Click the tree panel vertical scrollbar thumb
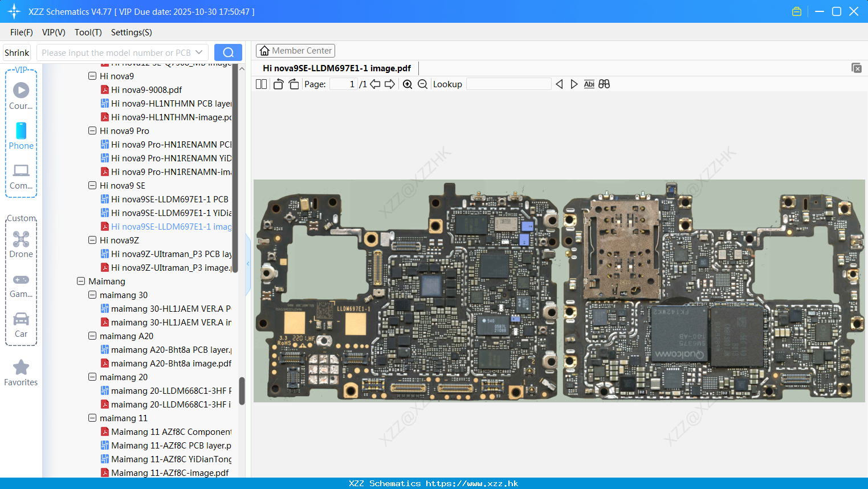Image resolution: width=868 pixels, height=489 pixels. 242,391
